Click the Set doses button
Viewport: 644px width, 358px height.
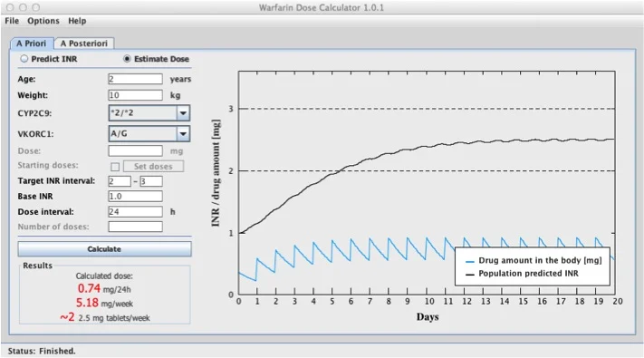[153, 167]
